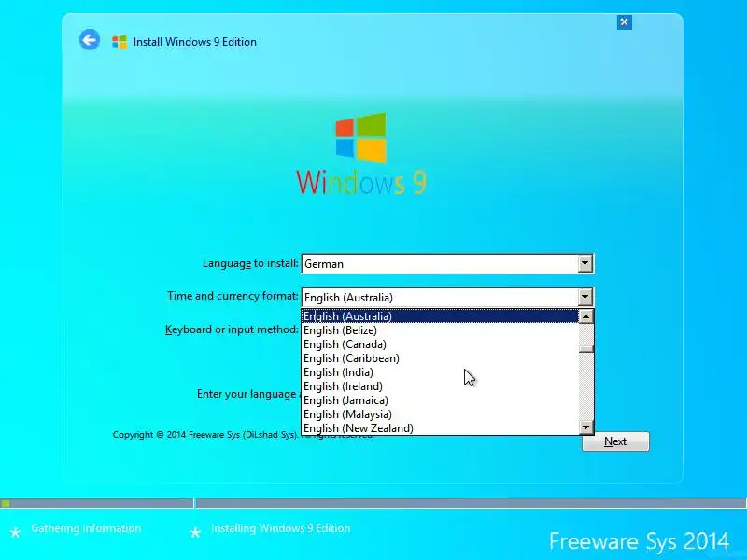Screen dimensions: 747x560
Task: Select English (Australia) from the list
Action: click(x=440, y=316)
